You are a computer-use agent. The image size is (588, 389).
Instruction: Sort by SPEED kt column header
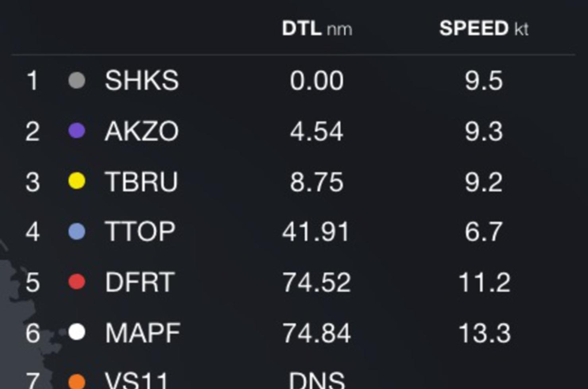[484, 29]
